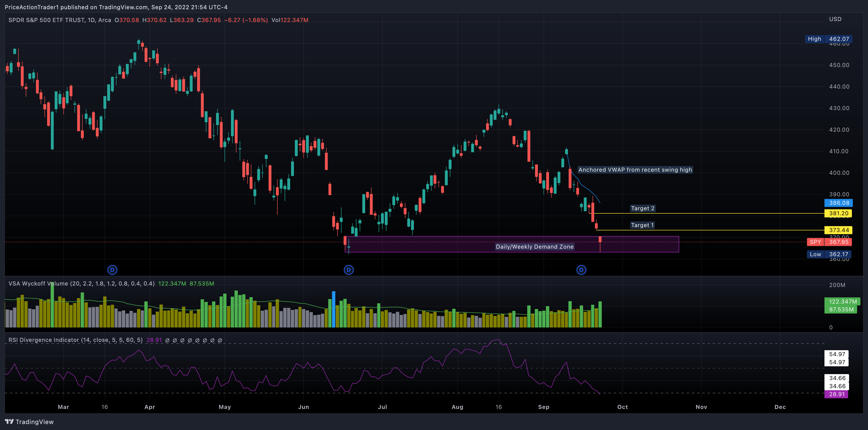The image size is (868, 430).
Task: Click the 16 date label after Mar
Action: tap(105, 407)
